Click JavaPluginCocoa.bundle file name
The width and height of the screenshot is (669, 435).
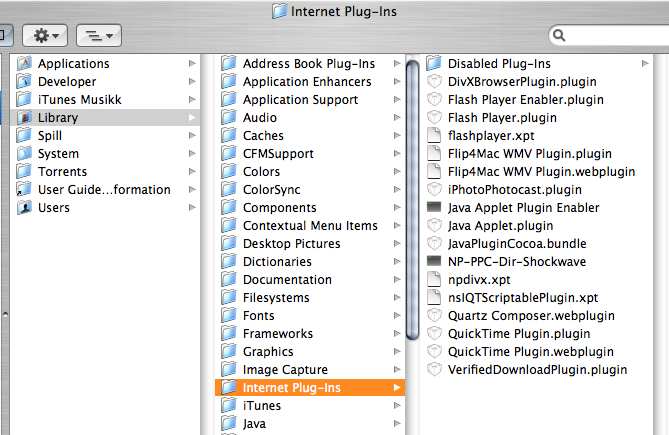(517, 244)
